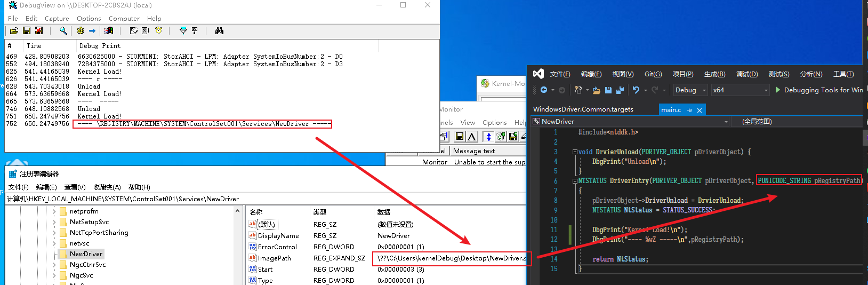Switch to WindowsDriver.Common.targets tab

583,109
